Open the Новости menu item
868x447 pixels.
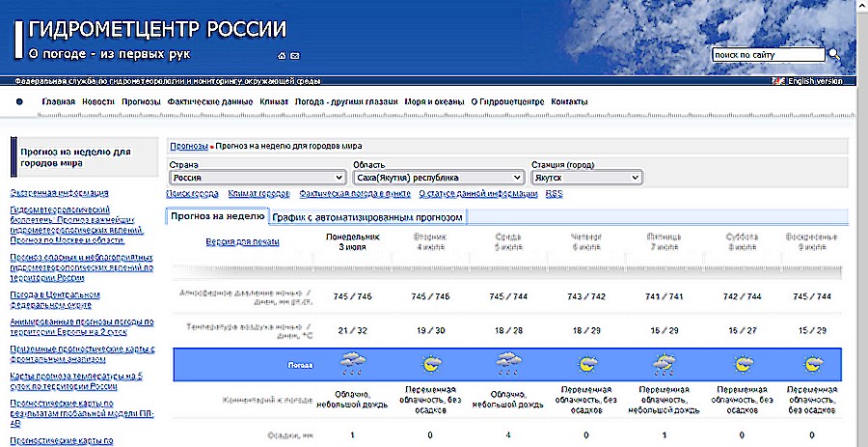pyautogui.click(x=98, y=102)
